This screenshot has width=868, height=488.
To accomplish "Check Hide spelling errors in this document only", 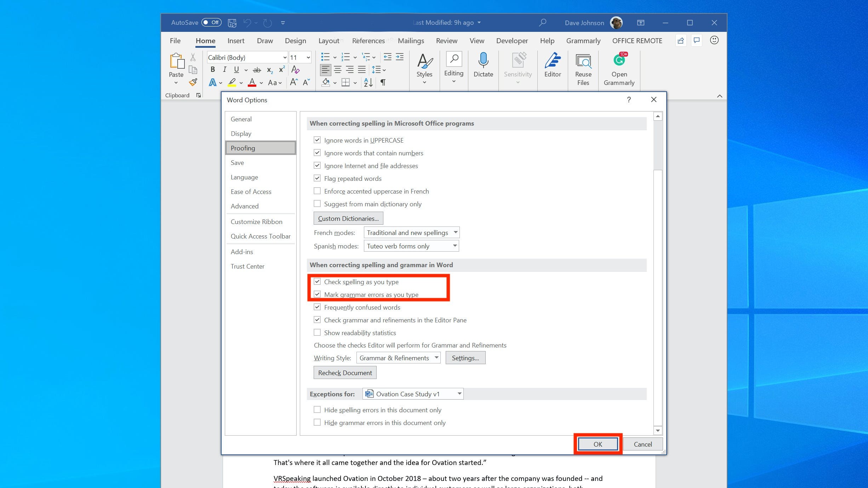I will 318,409.
